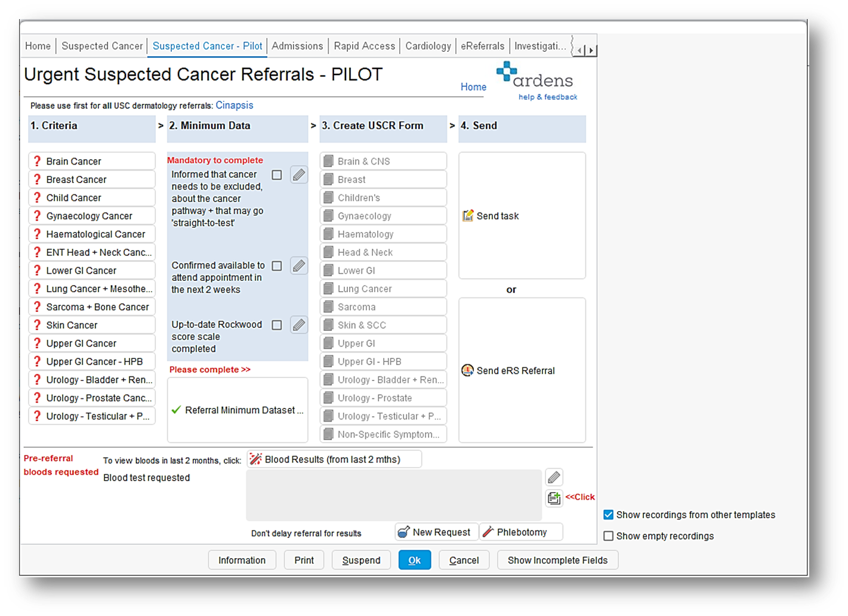
Task: Switch to Suspected Cancer tab
Action: [102, 46]
